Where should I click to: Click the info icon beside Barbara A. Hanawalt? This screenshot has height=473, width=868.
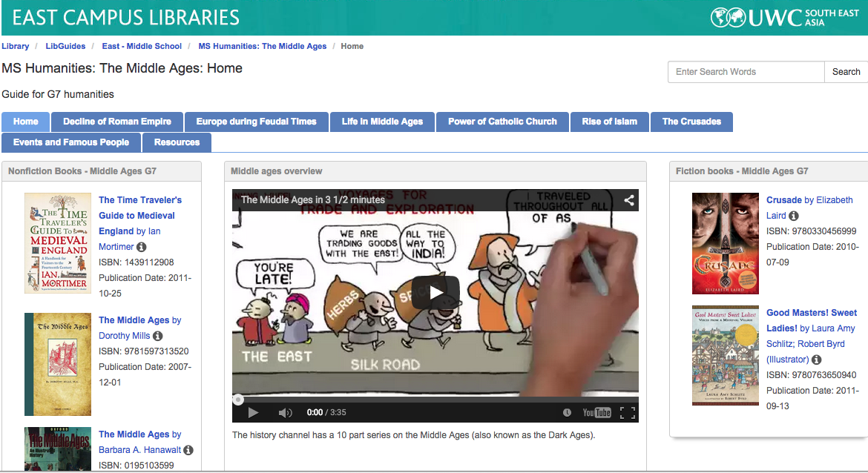point(188,450)
